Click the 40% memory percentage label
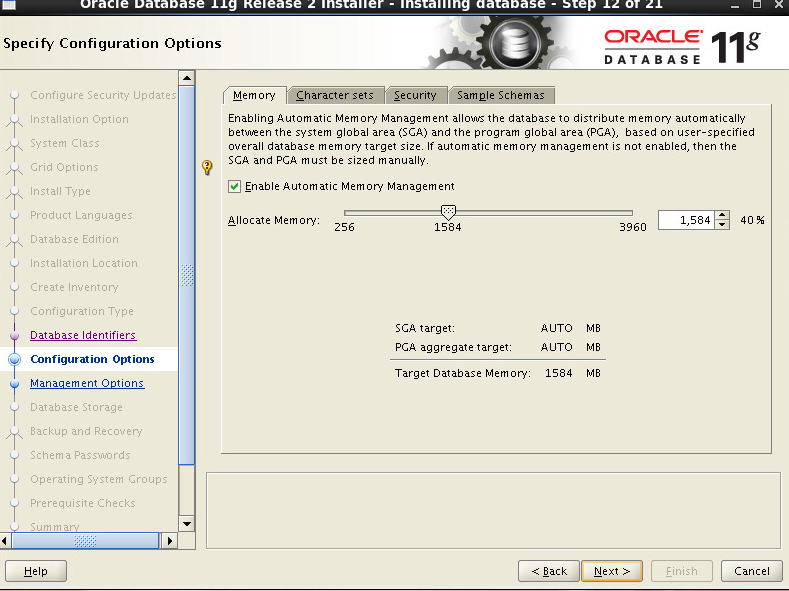Image resolution: width=789 pixels, height=591 pixels. click(752, 220)
